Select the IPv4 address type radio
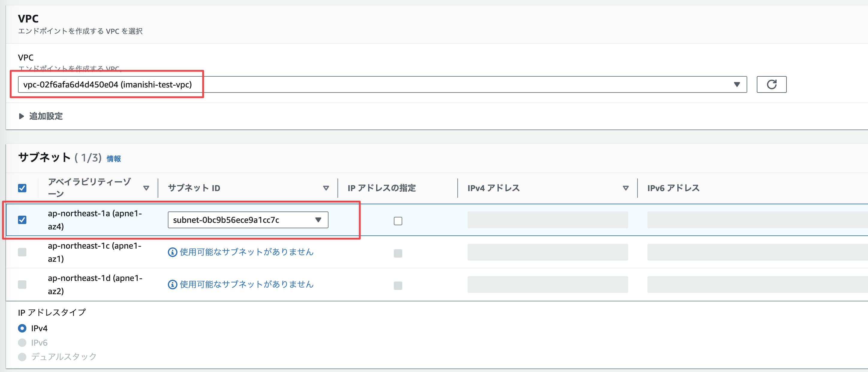This screenshot has width=868, height=372. pyautogui.click(x=22, y=328)
